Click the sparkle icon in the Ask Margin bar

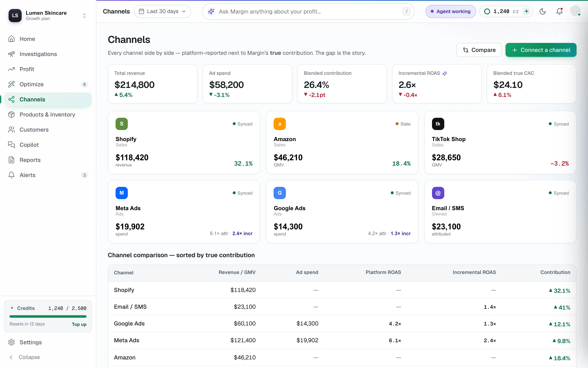[211, 11]
